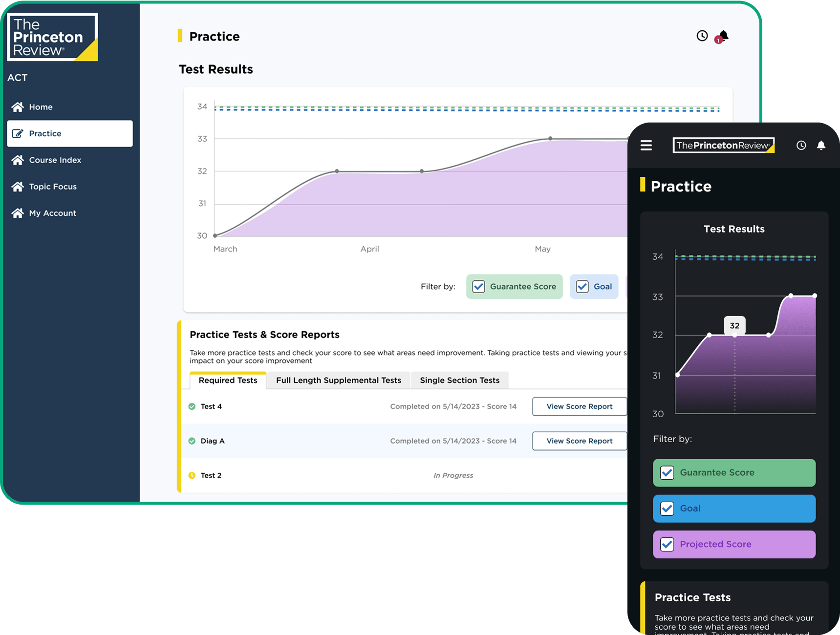Disable Projected Score filter on mobile
This screenshot has height=635, width=840.
[x=667, y=544]
